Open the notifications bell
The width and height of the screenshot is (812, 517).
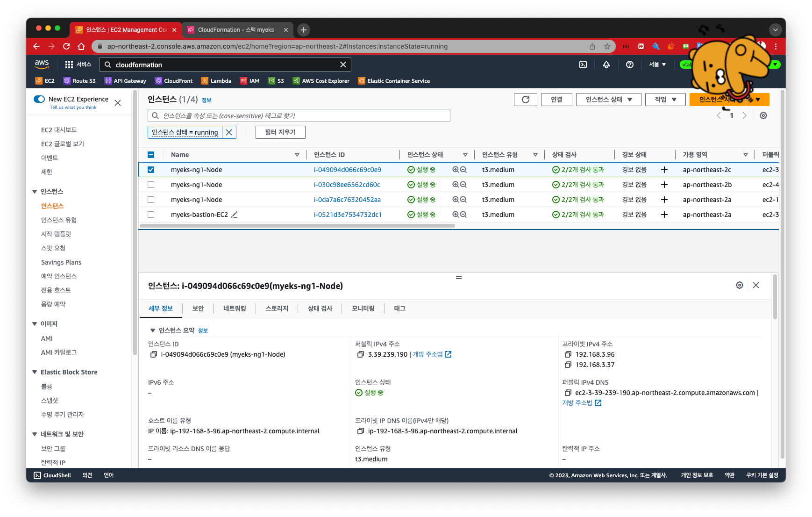point(606,65)
